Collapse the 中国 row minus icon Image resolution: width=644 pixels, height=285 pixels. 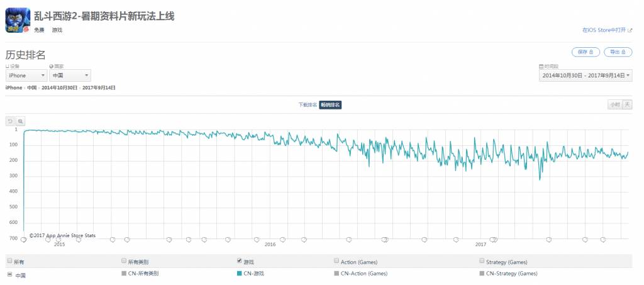[x=9, y=275]
